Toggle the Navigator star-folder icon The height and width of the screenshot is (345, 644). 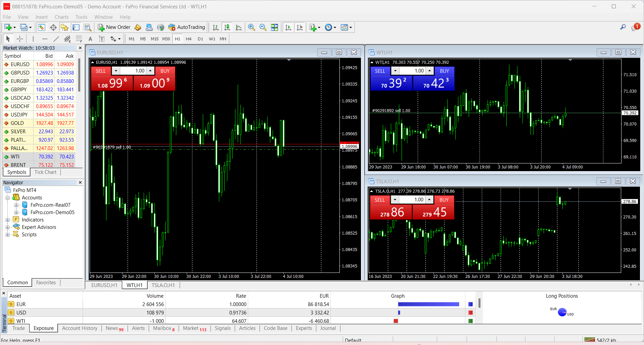tap(64, 27)
